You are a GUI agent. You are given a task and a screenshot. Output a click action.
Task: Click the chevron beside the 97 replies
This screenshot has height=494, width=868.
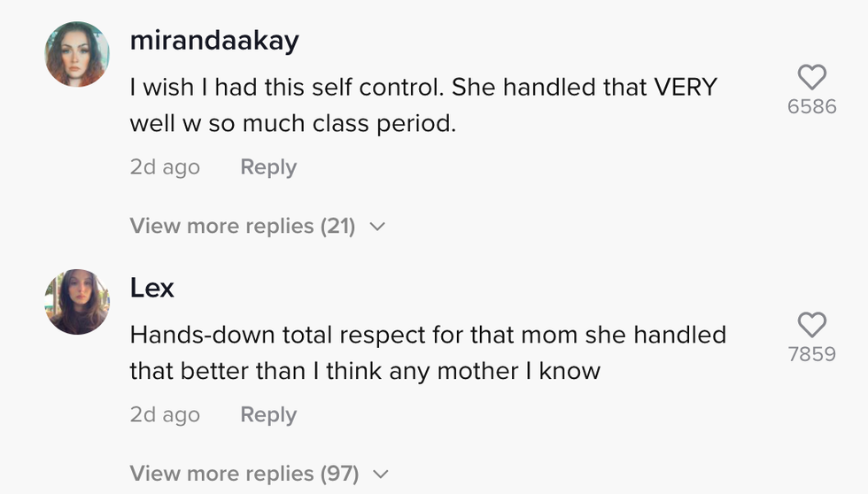tap(381, 475)
